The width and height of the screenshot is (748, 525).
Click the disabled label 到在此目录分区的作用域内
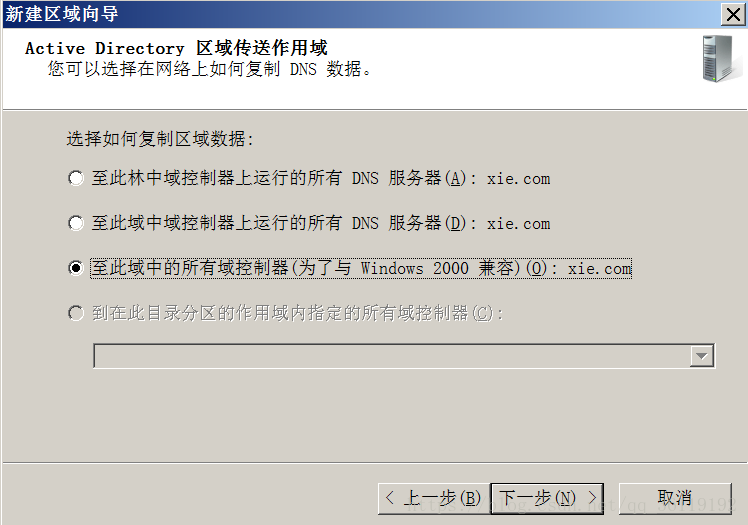297,313
